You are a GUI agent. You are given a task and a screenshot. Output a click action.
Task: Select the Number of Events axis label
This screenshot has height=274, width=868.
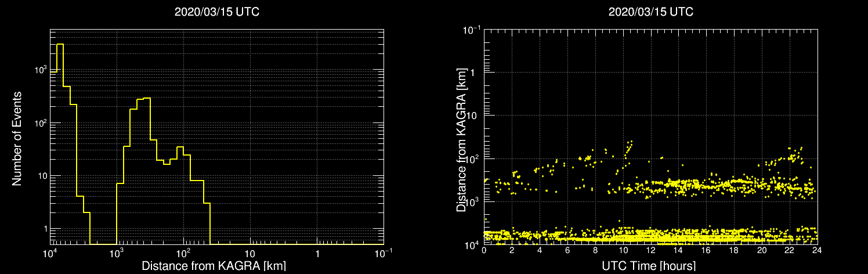click(17, 138)
